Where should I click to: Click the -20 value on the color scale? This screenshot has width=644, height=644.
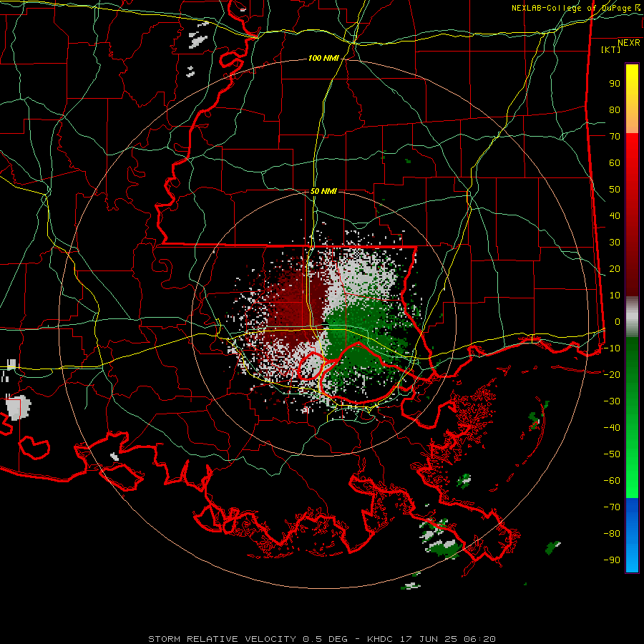pyautogui.click(x=612, y=375)
